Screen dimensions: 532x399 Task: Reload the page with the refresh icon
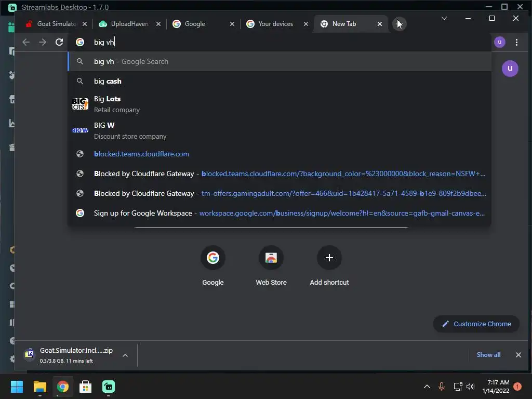click(59, 42)
